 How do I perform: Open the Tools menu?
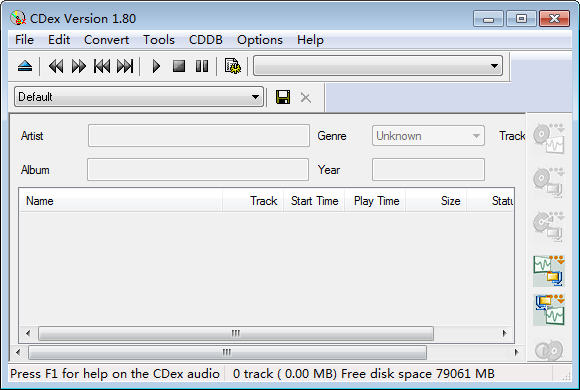pos(159,40)
